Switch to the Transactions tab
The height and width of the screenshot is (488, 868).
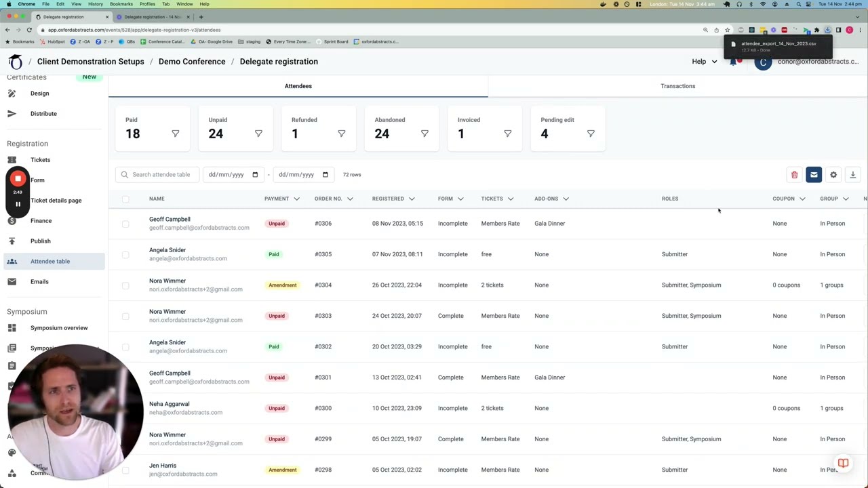click(678, 86)
